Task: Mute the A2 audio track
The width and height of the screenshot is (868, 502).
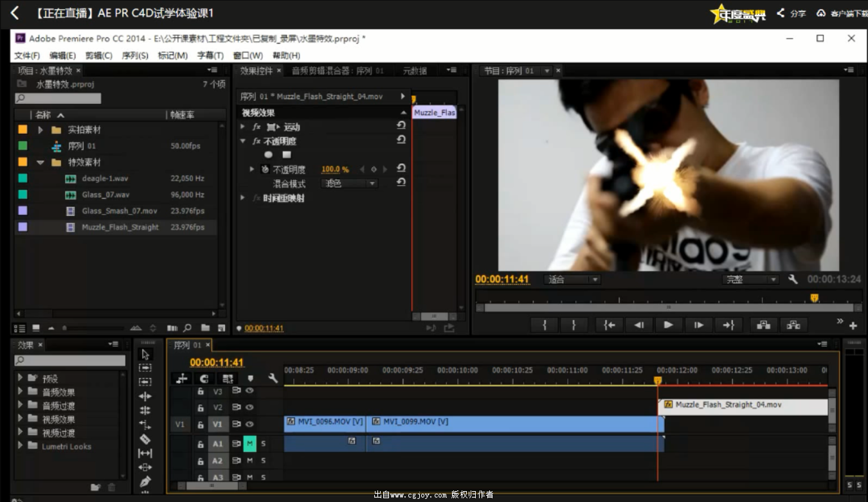Action: coord(249,460)
